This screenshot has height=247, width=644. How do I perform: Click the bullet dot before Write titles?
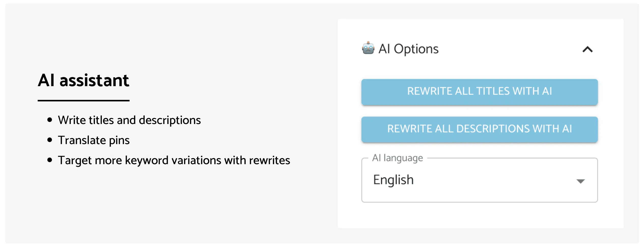pyautogui.click(x=50, y=120)
